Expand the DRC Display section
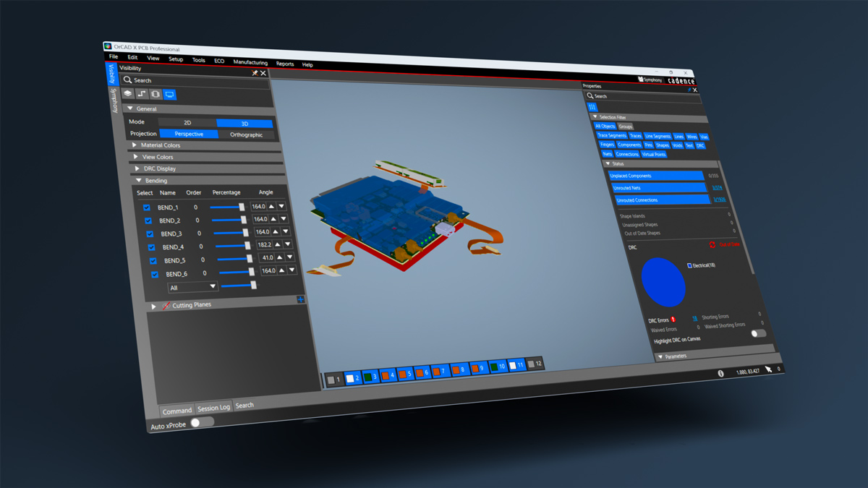Image resolution: width=868 pixels, height=488 pixels. (137, 168)
